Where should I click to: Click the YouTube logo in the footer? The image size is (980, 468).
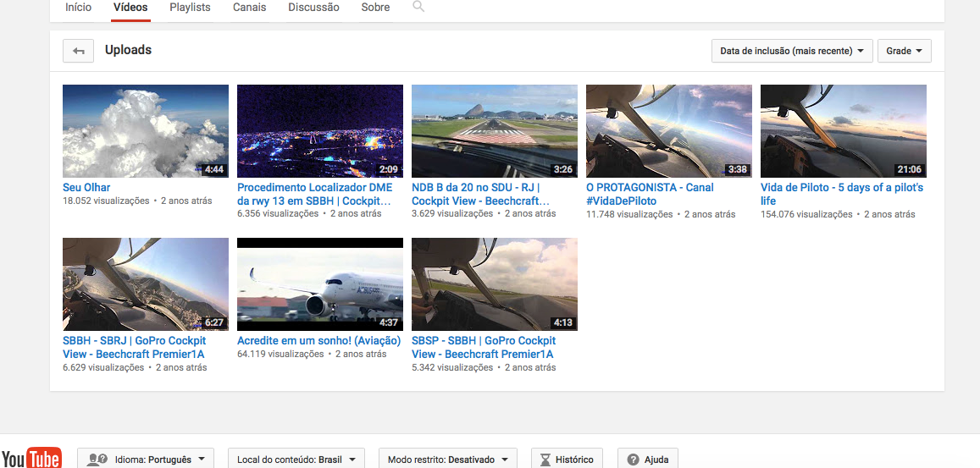coord(31,458)
